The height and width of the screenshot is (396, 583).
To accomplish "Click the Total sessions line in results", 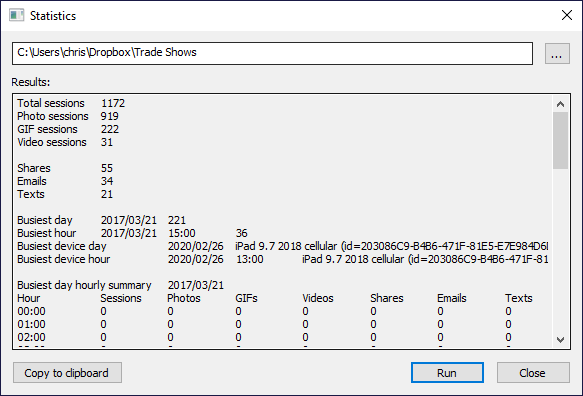I will click(71, 103).
